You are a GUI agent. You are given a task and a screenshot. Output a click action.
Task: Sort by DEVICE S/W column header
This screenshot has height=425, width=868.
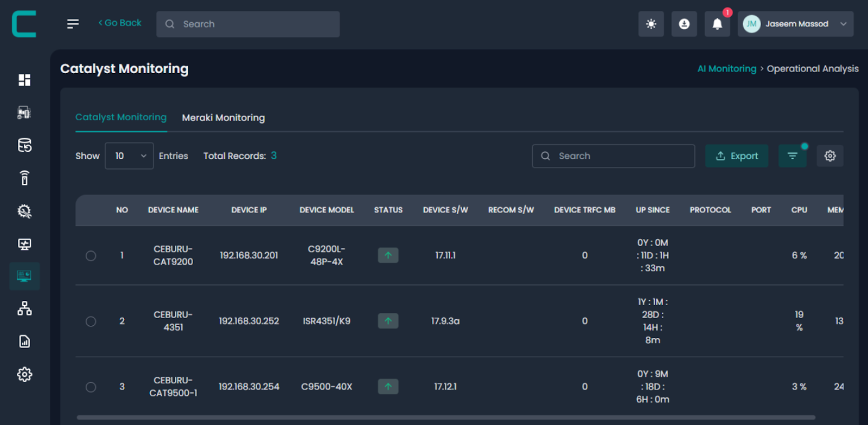(x=445, y=210)
